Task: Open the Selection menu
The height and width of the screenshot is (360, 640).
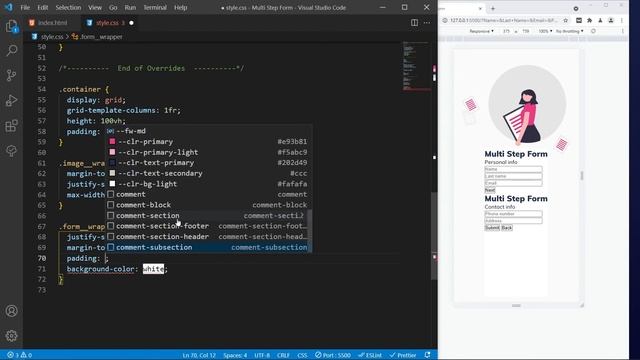Action: click(68, 7)
